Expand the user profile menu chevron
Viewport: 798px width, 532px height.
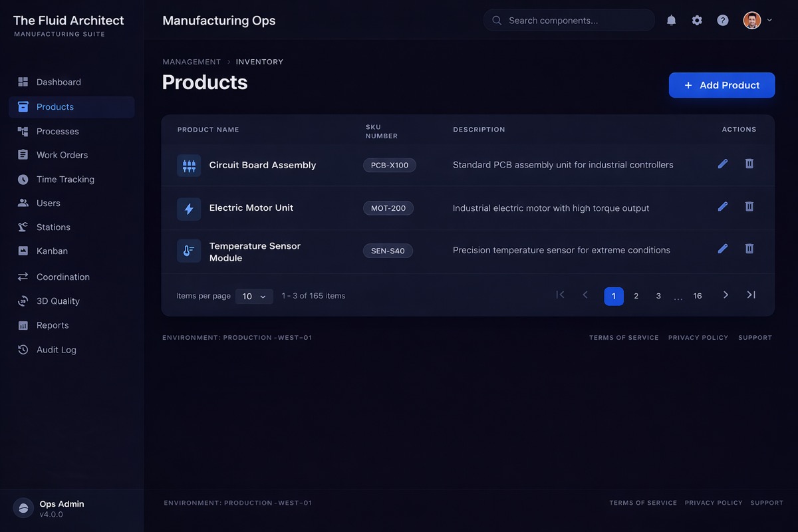pyautogui.click(x=769, y=20)
